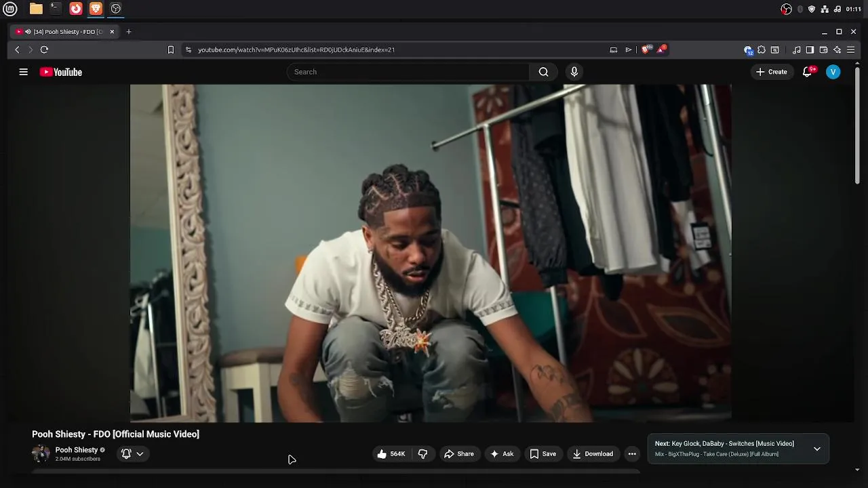This screenshot has width=868, height=488.
Task: Click the video player to pause
Action: click(x=431, y=253)
